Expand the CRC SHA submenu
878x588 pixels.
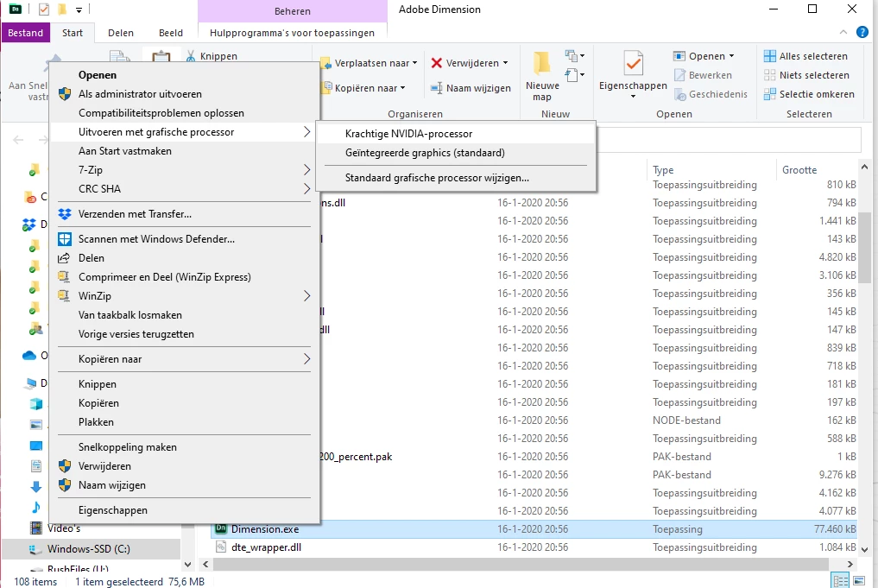tap(185, 189)
